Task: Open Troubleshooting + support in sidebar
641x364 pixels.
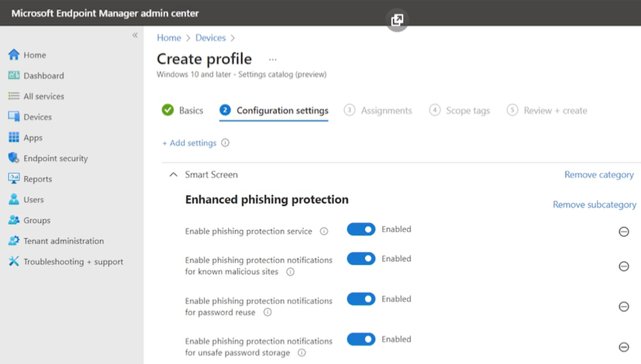Action: click(x=73, y=262)
